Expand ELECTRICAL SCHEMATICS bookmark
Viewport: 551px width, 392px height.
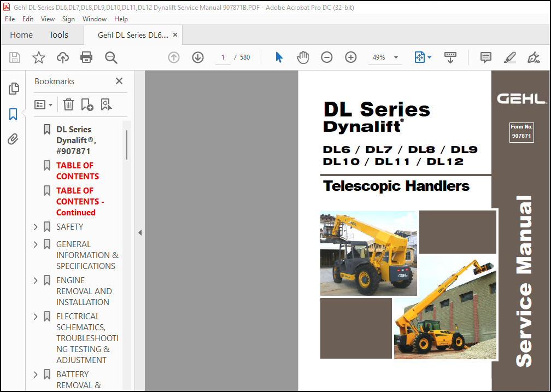(36, 317)
